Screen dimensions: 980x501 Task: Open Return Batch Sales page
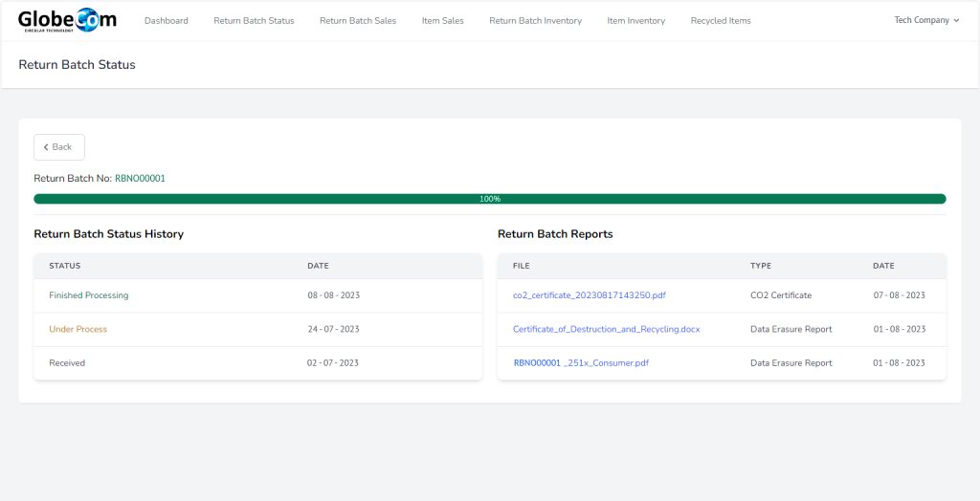pyautogui.click(x=358, y=21)
